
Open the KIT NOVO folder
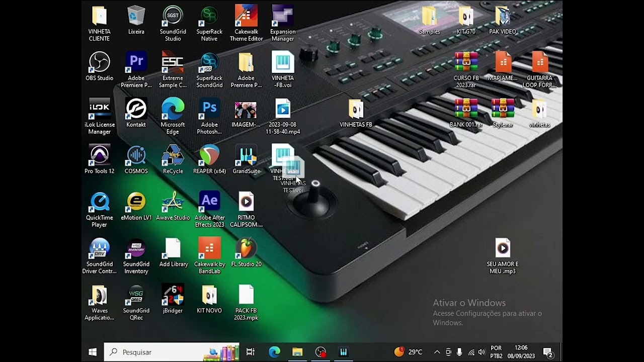[209, 299]
